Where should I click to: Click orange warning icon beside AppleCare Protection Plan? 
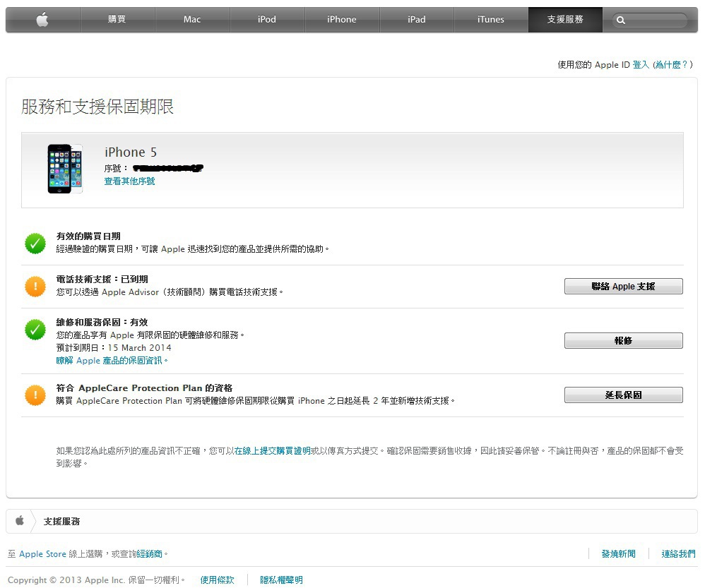35,395
